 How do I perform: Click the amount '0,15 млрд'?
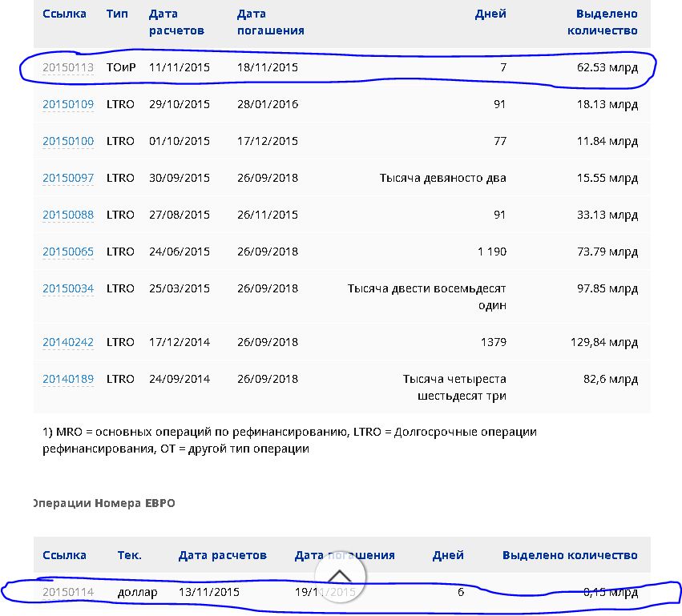[x=610, y=593]
